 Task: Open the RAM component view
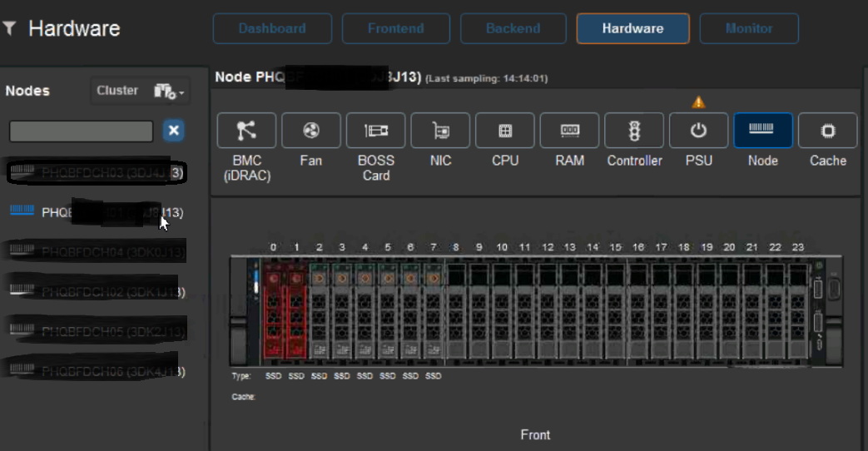(569, 131)
